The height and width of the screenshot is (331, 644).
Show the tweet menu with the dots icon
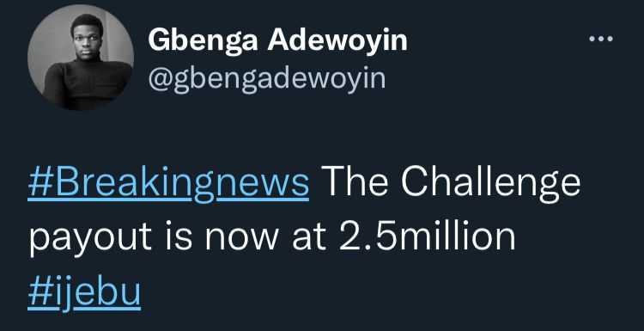pos(601,39)
